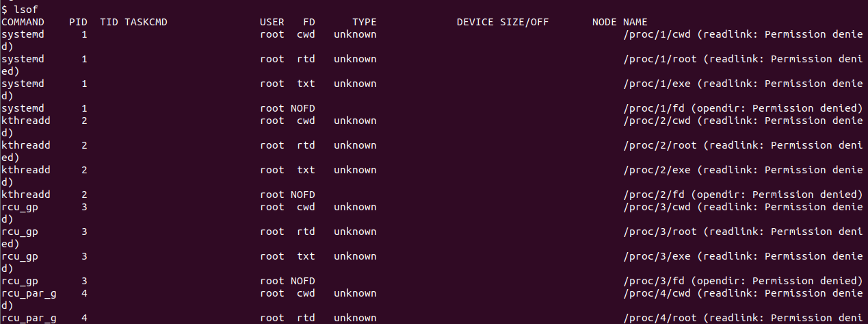
Task: Click the /proc/4/cwd path text
Action: pyautogui.click(x=657, y=293)
